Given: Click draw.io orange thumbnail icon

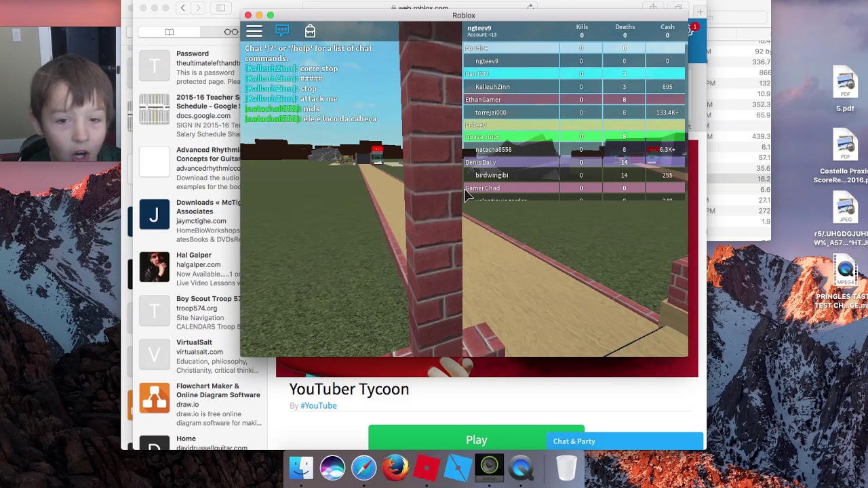Looking at the screenshot, I should point(155,398).
